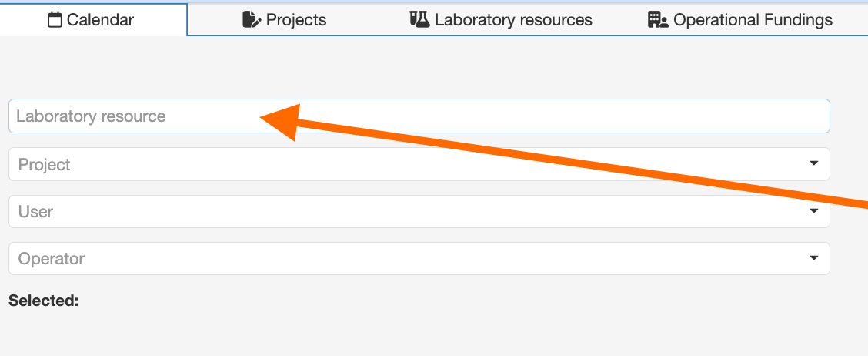Click the calendar icon in the Calendar tab

point(54,21)
